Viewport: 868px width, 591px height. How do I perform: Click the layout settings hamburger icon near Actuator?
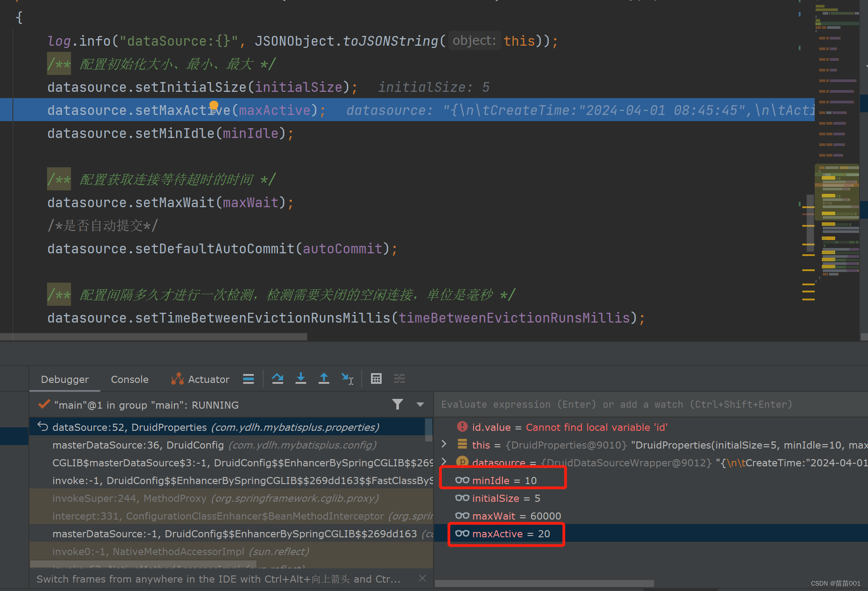pyautogui.click(x=249, y=378)
